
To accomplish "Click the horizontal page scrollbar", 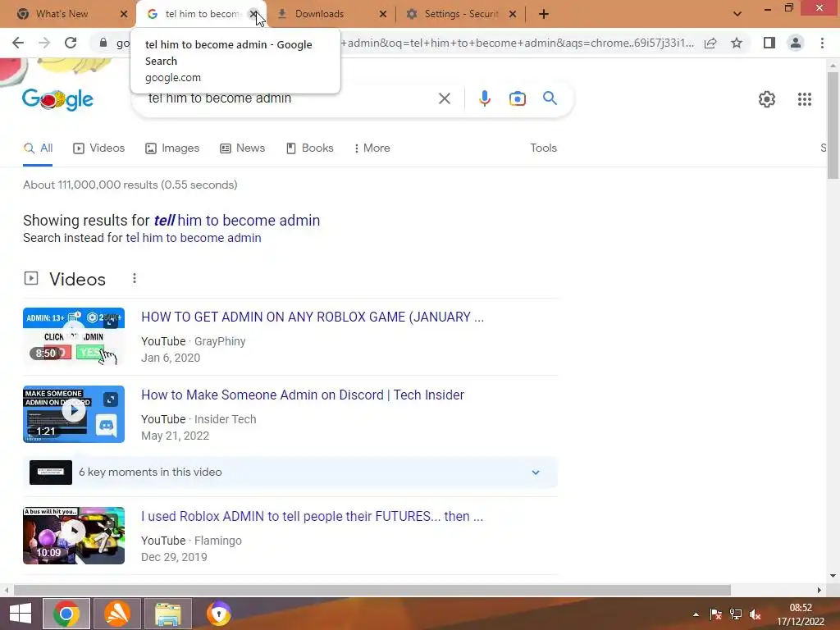I will (372, 590).
